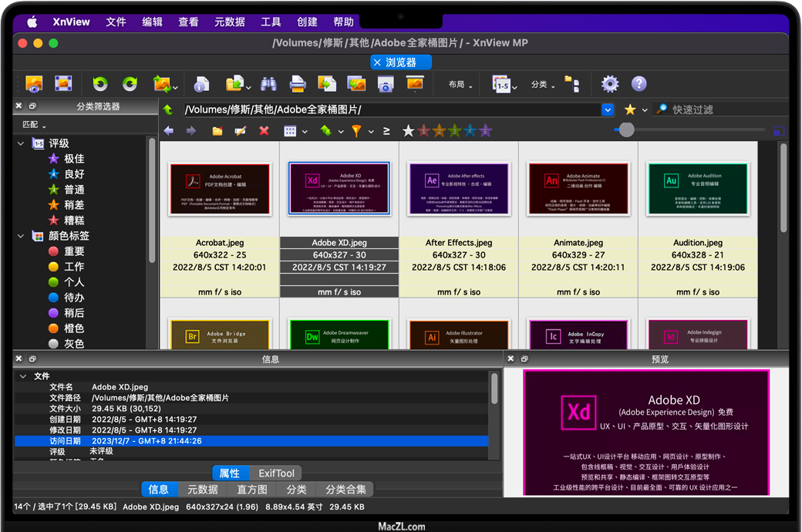Open the folder path history dropdown
802x532 pixels.
point(608,109)
